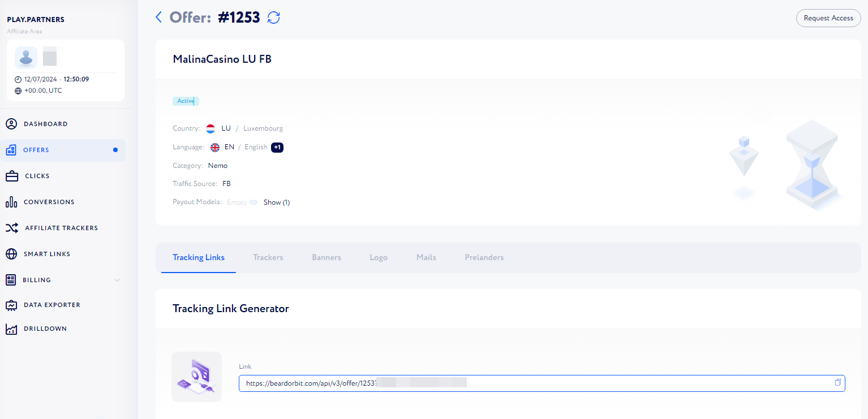
Task: Click the Offers building icon
Action: pos(11,150)
